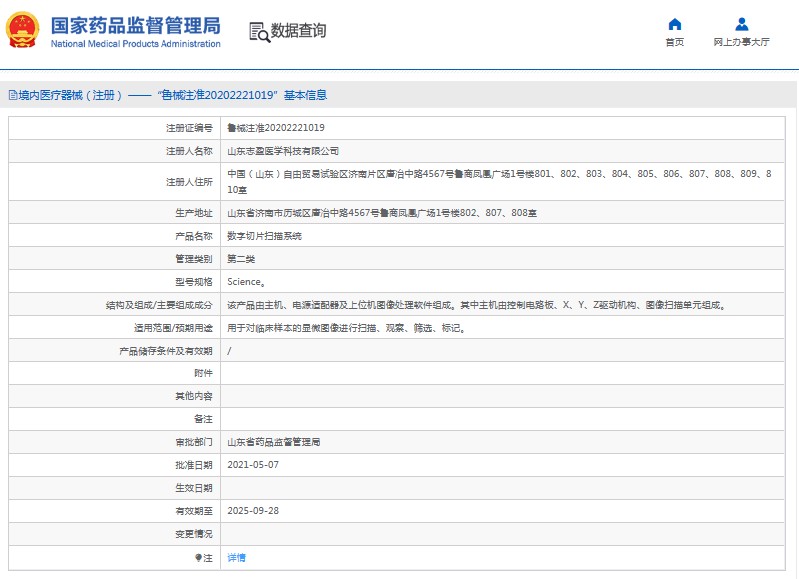
Task: Click the 管理类别 label
Action: click(194, 259)
